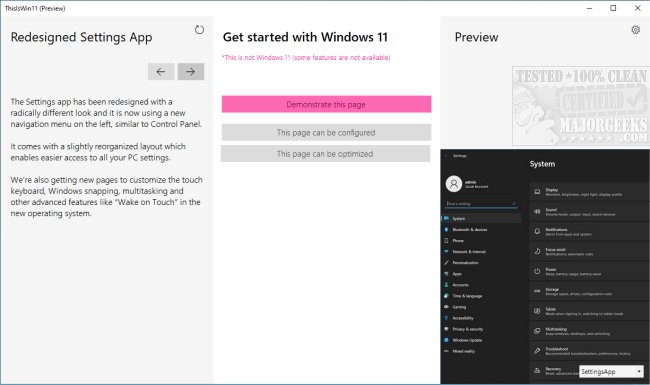The height and width of the screenshot is (385, 650).
Task: Click the Preview panel heading
Action: click(476, 37)
